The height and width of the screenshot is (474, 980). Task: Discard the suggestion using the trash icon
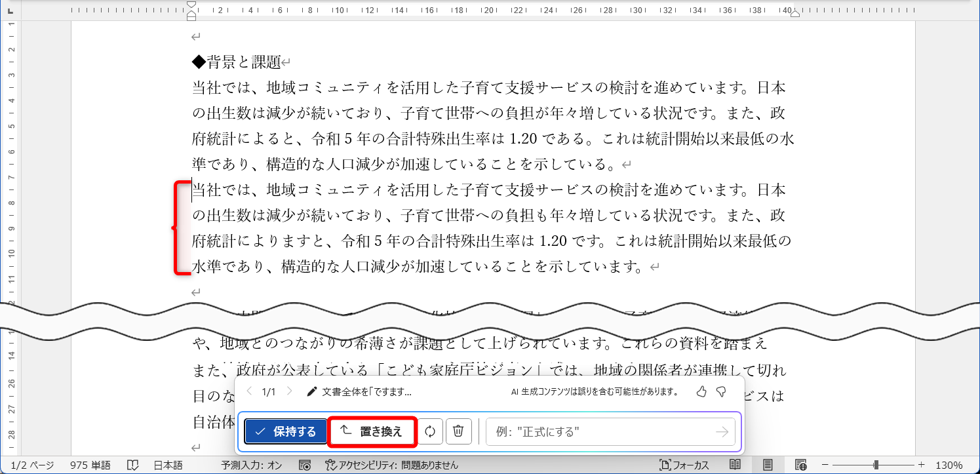(x=459, y=431)
